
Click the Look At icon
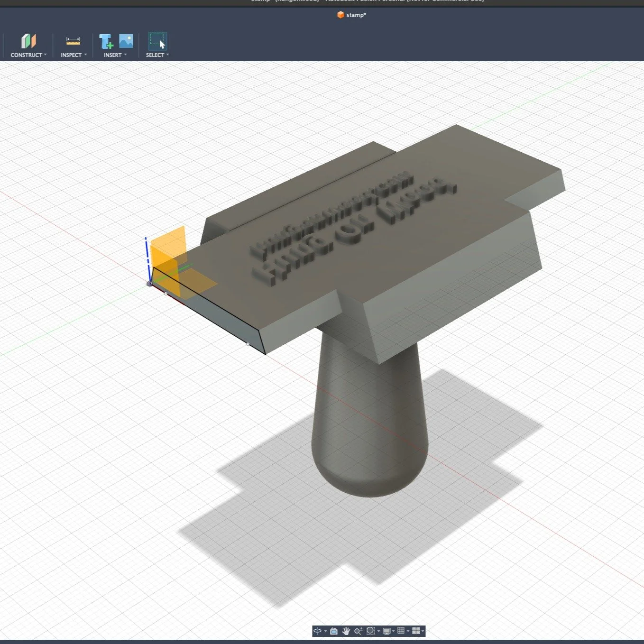click(x=334, y=631)
